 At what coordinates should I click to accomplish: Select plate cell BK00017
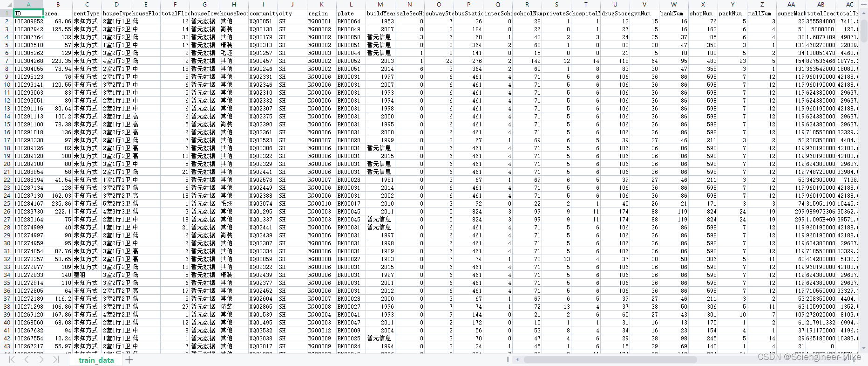pos(351,203)
